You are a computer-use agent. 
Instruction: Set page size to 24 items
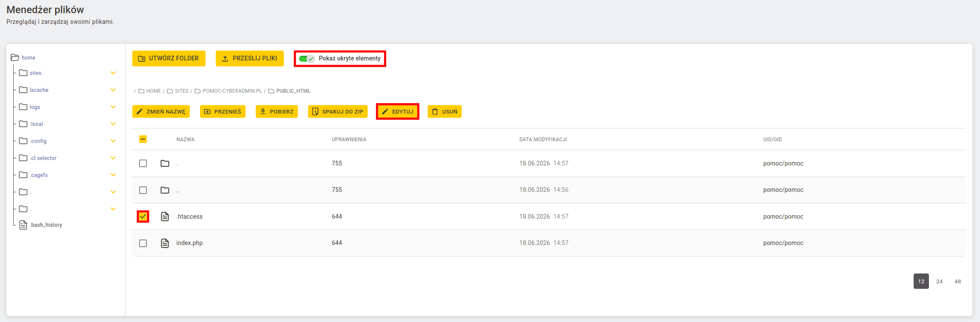click(940, 282)
